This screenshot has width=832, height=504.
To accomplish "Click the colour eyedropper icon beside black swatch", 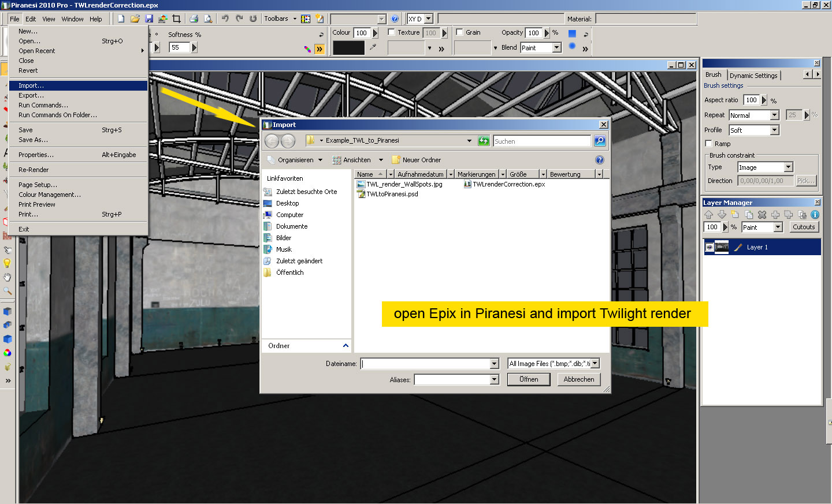I will [x=373, y=47].
